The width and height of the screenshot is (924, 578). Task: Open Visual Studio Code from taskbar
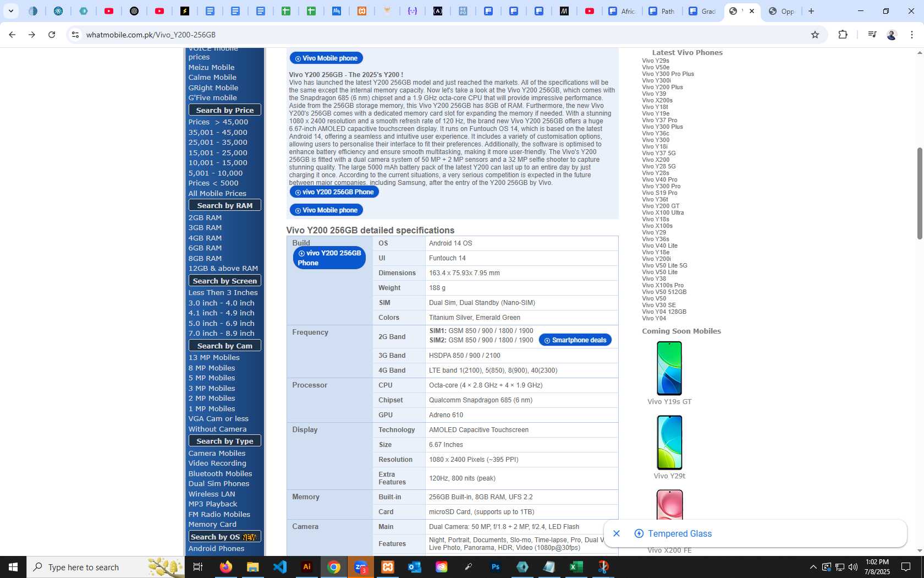click(x=280, y=567)
